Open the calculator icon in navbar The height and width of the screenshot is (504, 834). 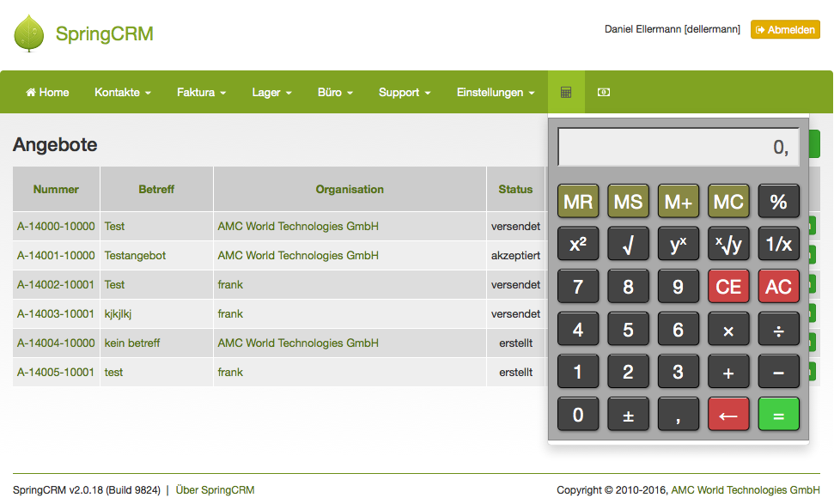coord(566,92)
